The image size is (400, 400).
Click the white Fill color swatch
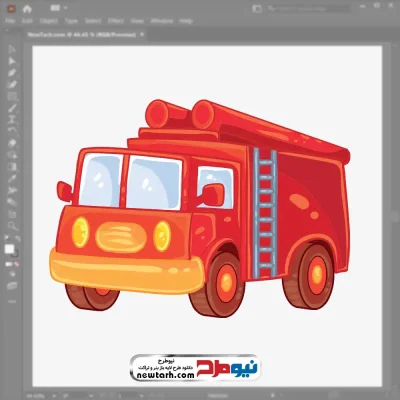pos(9,249)
